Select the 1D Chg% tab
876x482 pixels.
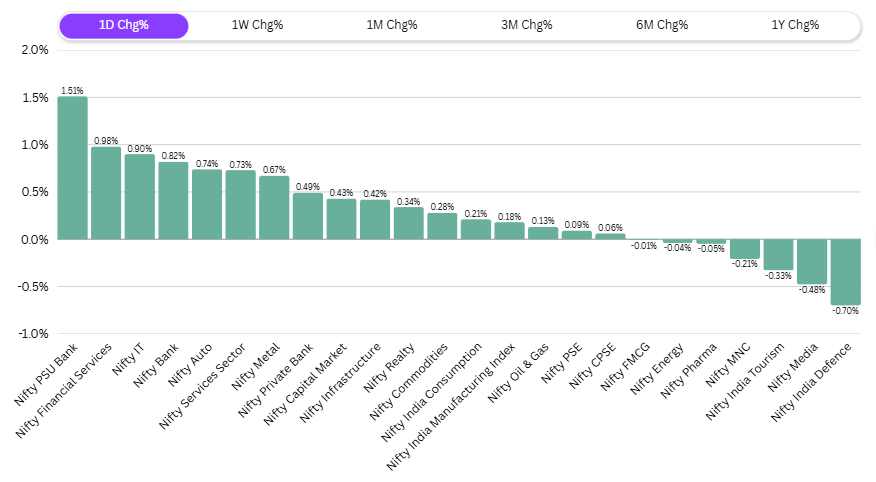pyautogui.click(x=123, y=26)
